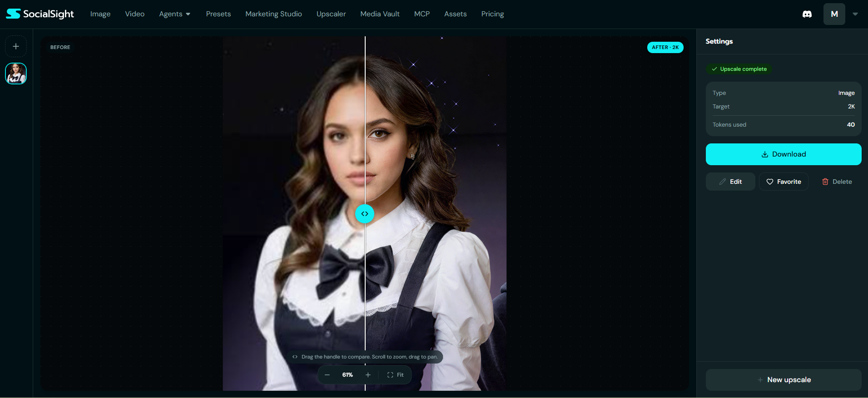The height and width of the screenshot is (398, 868).
Task: Click the Upscale complete status badge
Action: click(x=739, y=69)
